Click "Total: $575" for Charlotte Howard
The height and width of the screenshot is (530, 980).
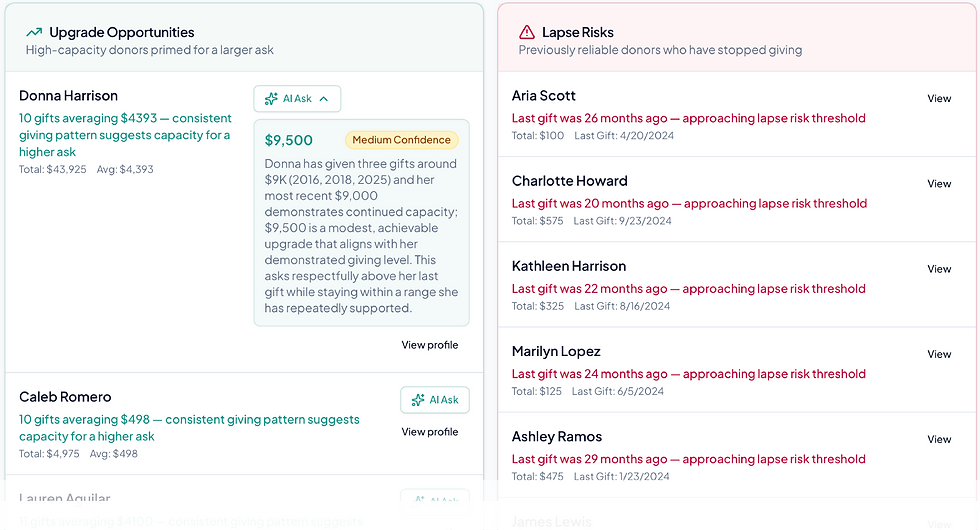point(538,221)
